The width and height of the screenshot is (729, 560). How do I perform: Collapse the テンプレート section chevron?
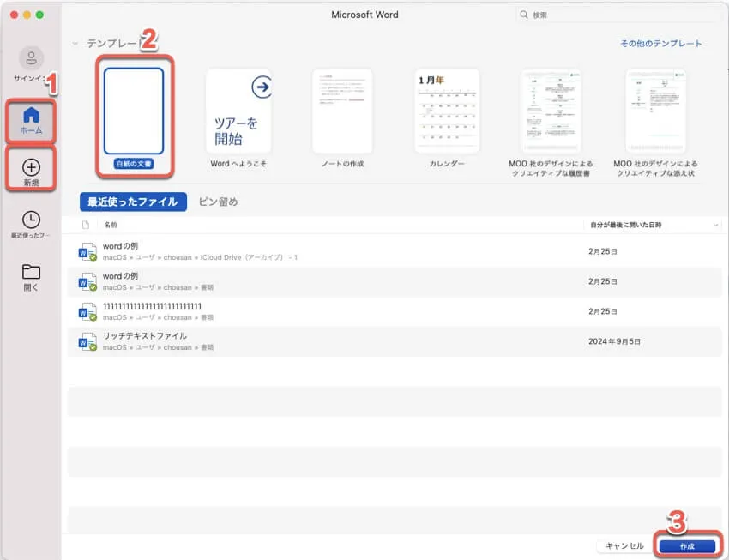[75, 44]
